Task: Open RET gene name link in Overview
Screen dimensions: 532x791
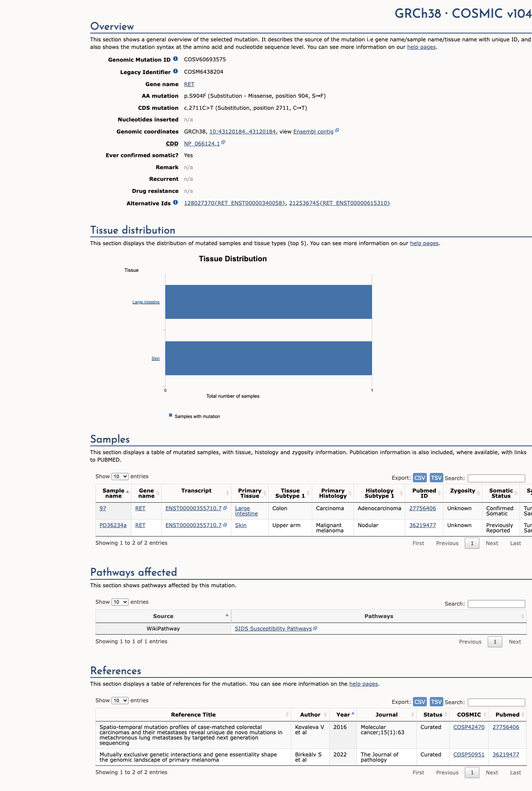Action: coord(189,84)
